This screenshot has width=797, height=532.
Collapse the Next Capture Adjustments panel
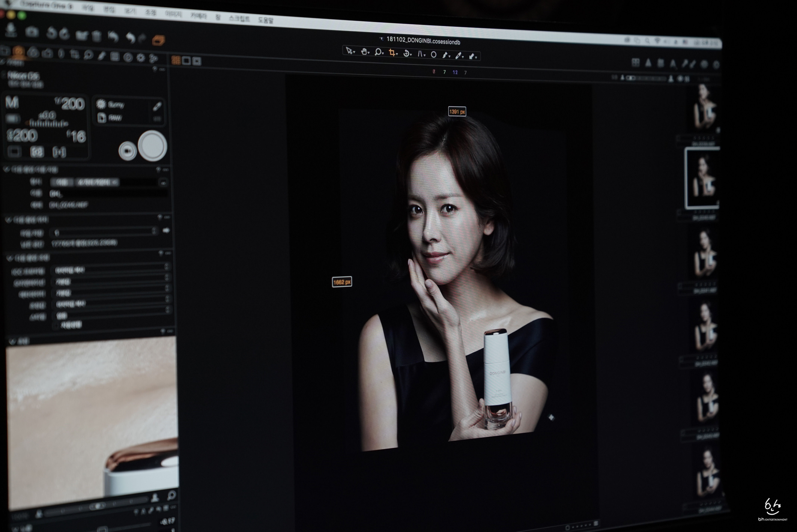point(10,258)
